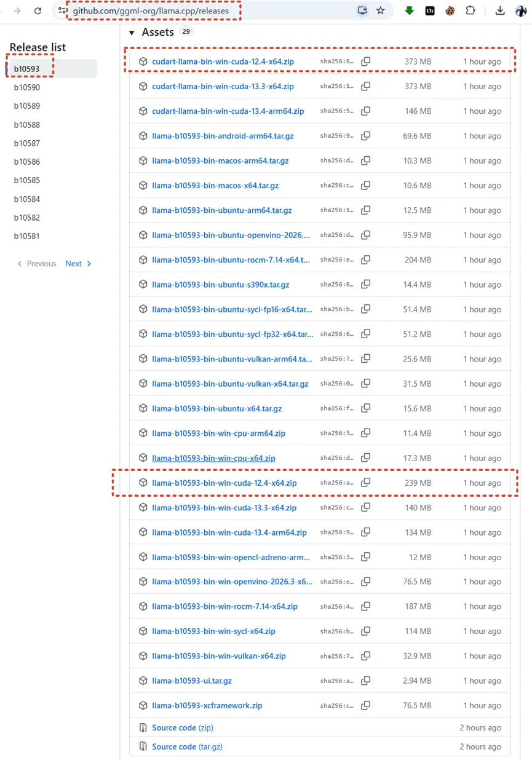
Task: Click the install app icon in address bar
Action: pyautogui.click(x=362, y=10)
